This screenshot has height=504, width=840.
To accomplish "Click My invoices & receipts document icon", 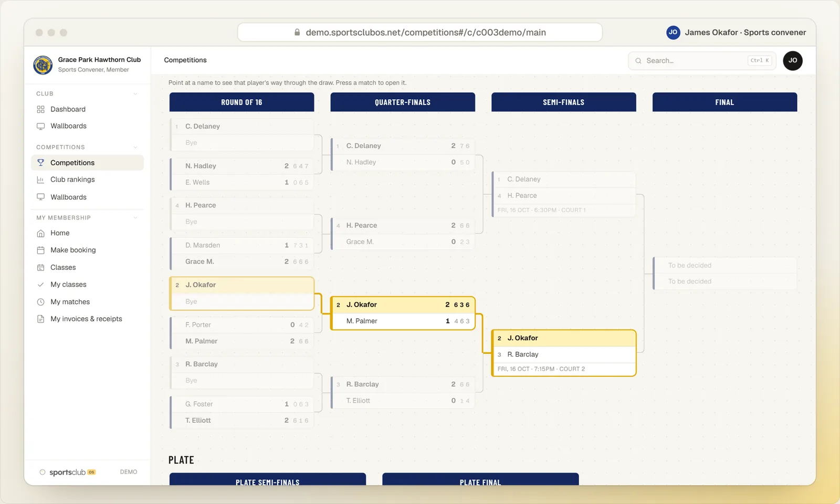I will pos(40,319).
